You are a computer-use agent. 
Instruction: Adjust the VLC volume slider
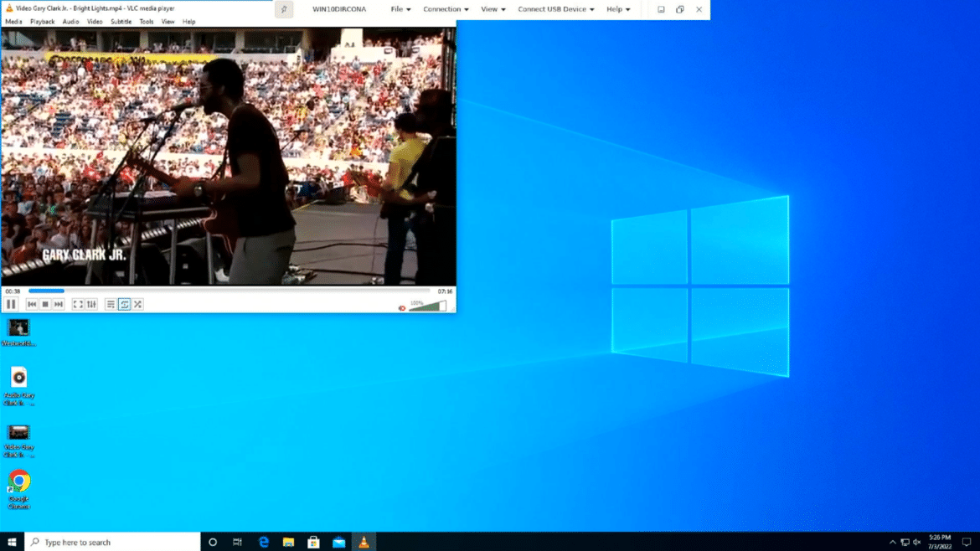(427, 306)
